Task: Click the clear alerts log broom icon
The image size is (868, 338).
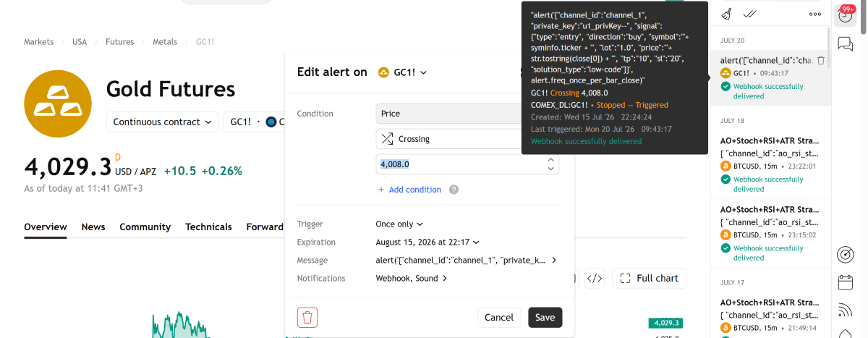Action: point(727,13)
